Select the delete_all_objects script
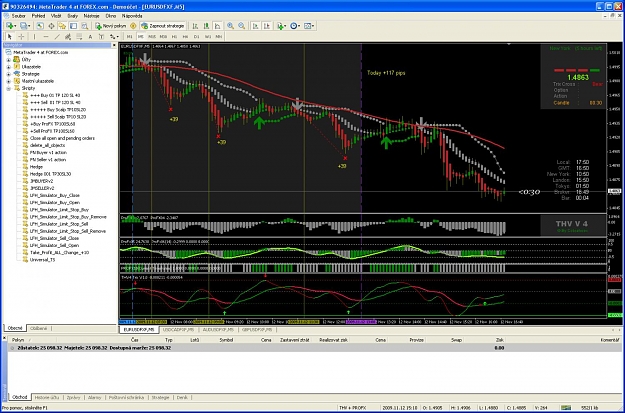 point(47,146)
